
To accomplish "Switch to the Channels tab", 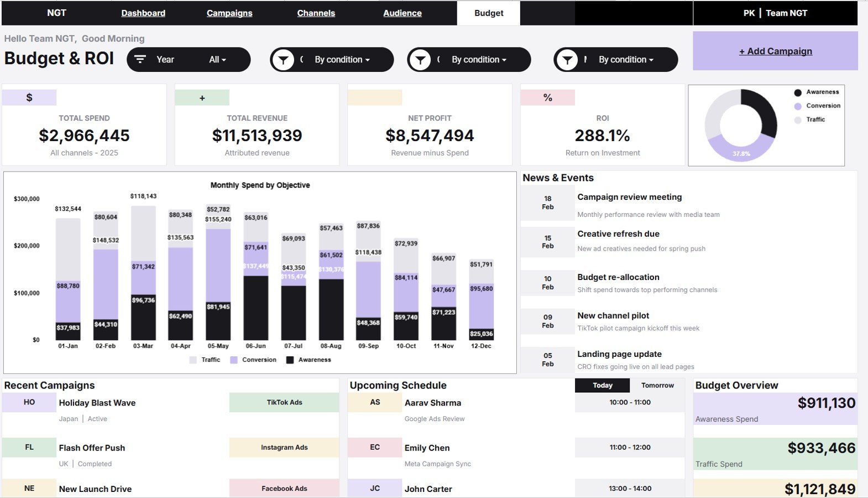I will point(316,13).
